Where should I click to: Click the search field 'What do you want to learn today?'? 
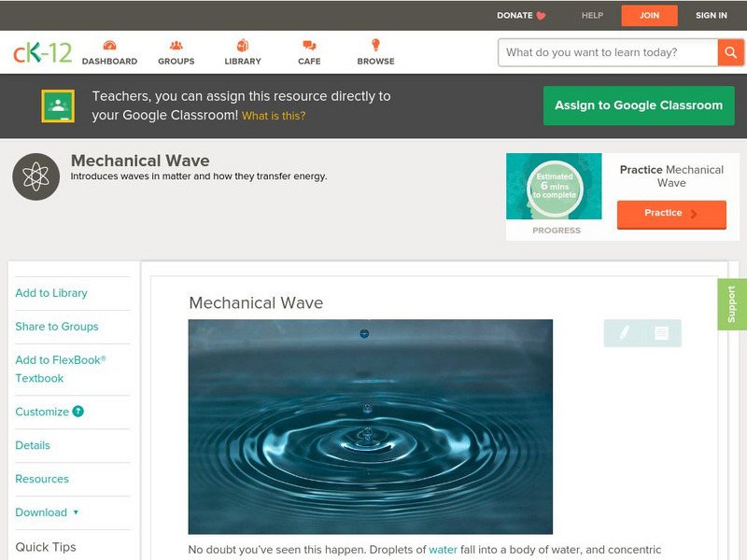(608, 52)
